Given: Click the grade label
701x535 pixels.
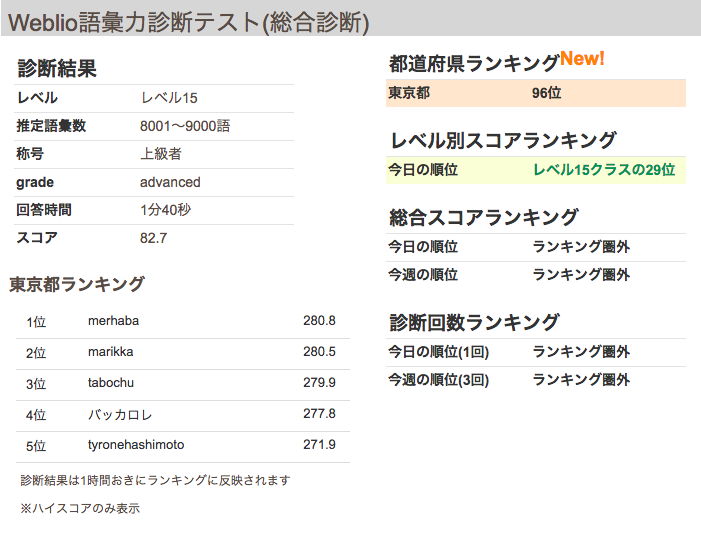Looking at the screenshot, I should (35, 182).
